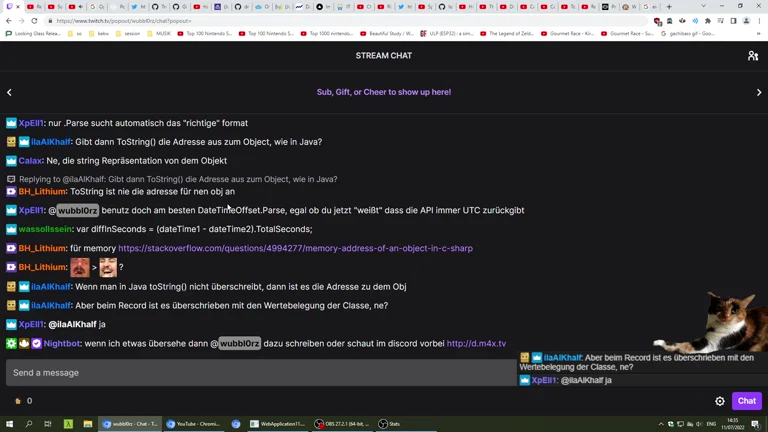The height and width of the screenshot is (432, 768).
Task: Open the d.m4x.tv discord link
Action: pos(476,343)
